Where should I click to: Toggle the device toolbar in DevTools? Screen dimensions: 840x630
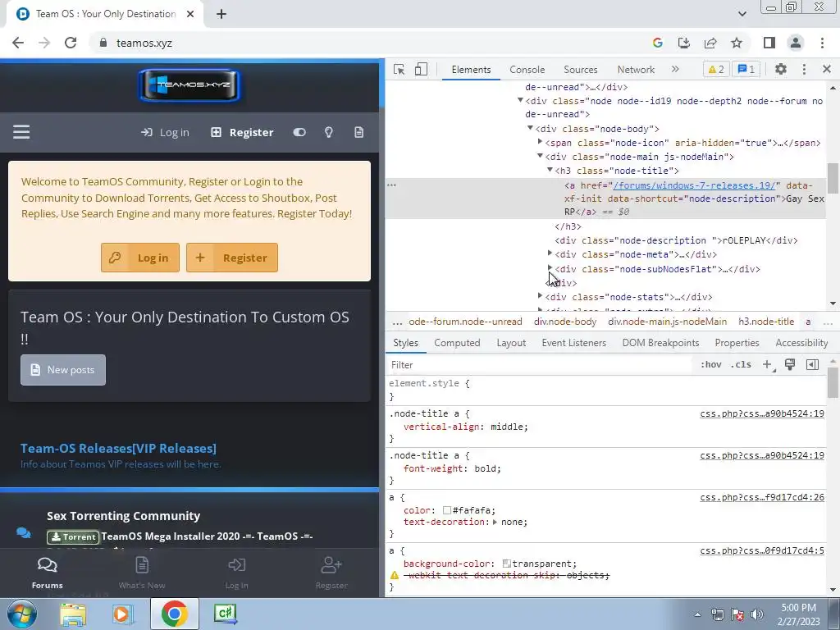pos(421,69)
